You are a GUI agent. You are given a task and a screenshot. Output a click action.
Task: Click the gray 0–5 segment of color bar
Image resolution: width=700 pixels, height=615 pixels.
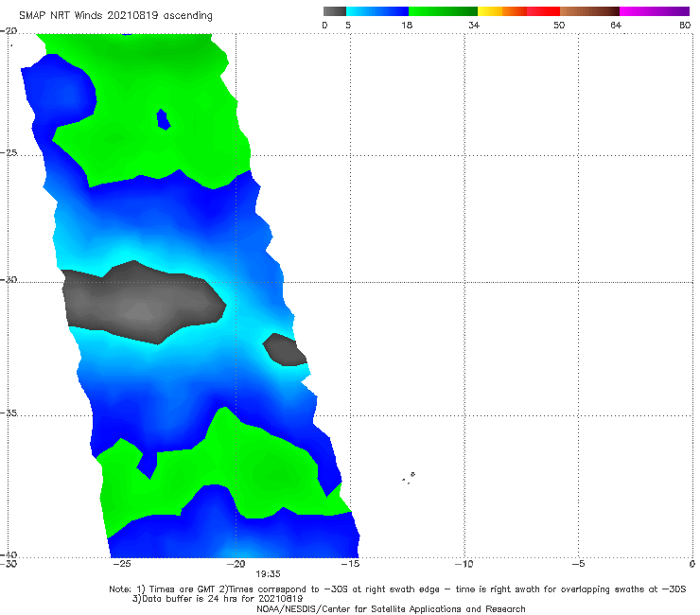point(335,11)
